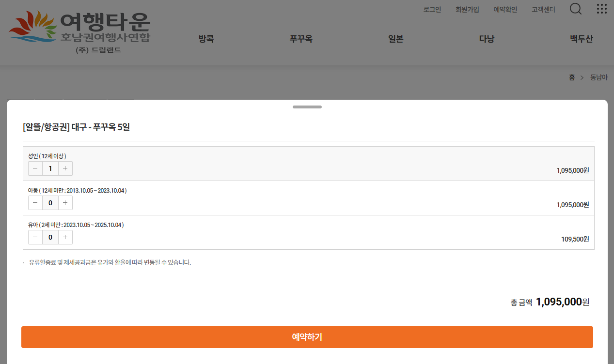This screenshot has height=364, width=614.
Task: Grab the bottom sheet drag handle
Action: coord(307,107)
